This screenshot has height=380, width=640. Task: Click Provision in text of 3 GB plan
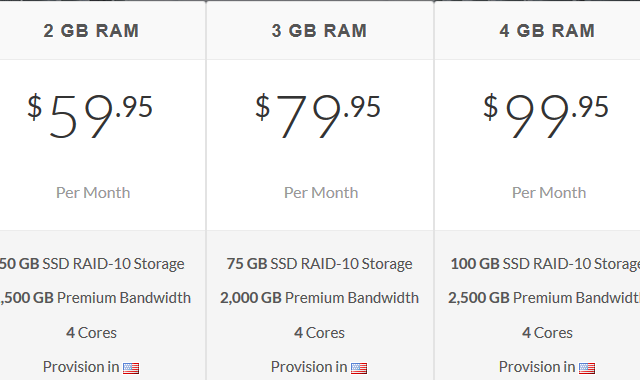(x=309, y=367)
